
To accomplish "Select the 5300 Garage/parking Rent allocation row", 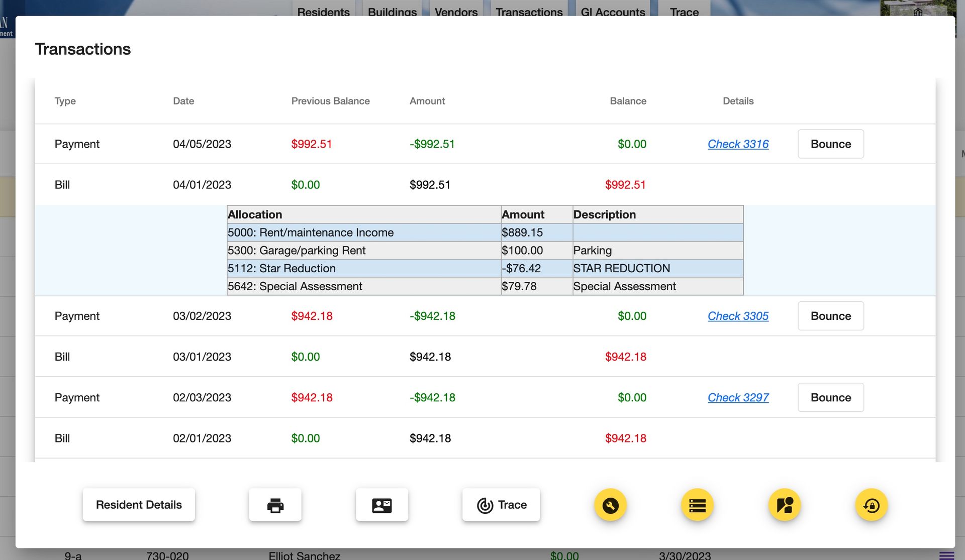I will [x=363, y=250].
